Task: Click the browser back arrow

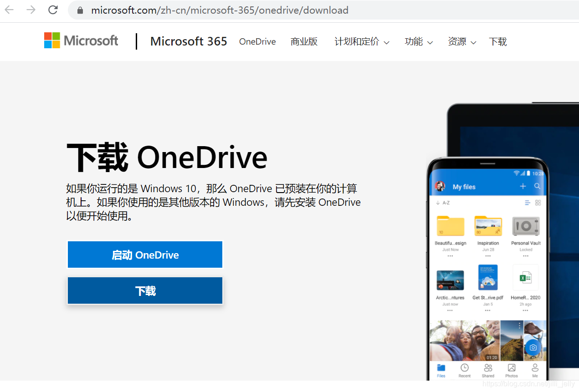Action: click(x=9, y=10)
